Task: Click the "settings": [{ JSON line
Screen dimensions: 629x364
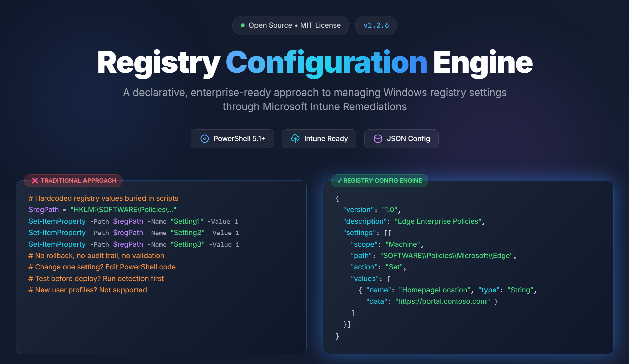Action: [367, 233]
